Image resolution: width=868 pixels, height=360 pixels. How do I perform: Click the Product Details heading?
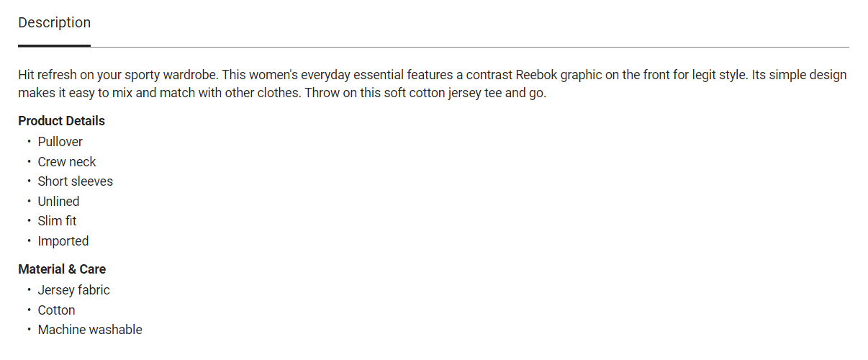point(61,121)
